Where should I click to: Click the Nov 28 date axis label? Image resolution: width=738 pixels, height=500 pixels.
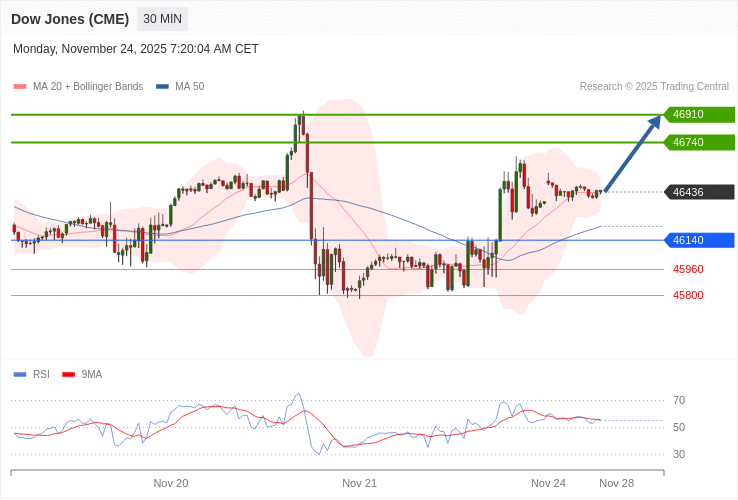point(617,484)
